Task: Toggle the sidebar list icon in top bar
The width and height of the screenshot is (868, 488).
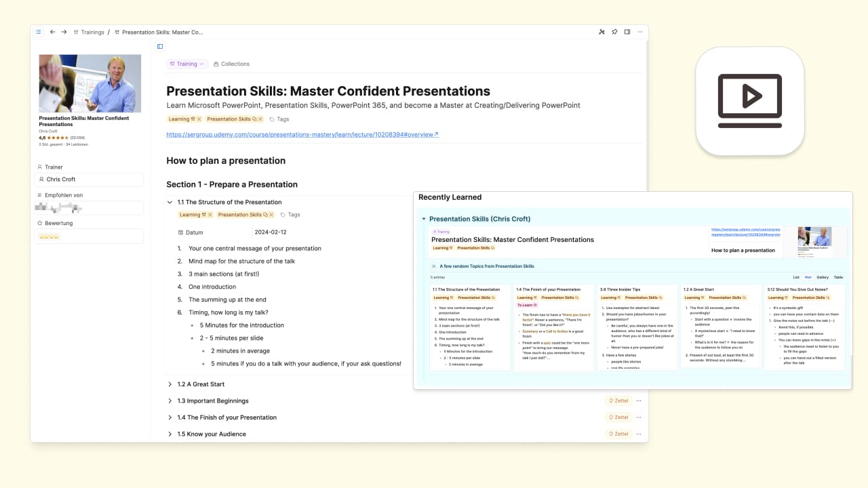Action: tap(38, 32)
